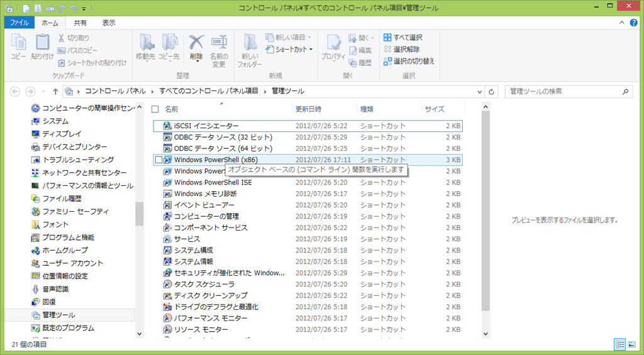Select ネットワークと共有センター in navigation pane

tap(84, 173)
